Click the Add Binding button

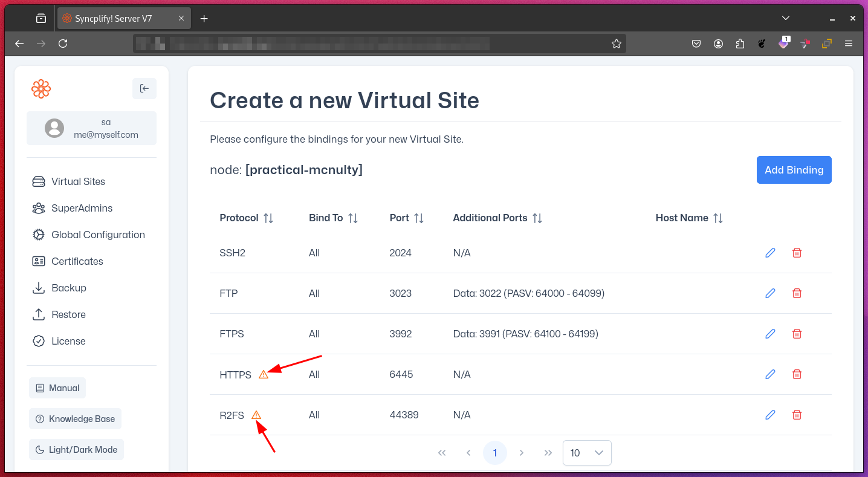[794, 170]
